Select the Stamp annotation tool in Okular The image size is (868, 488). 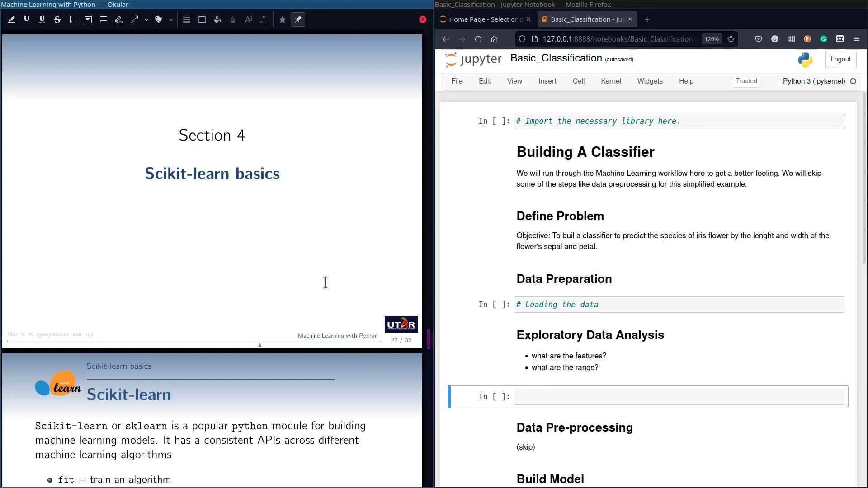[x=158, y=19]
